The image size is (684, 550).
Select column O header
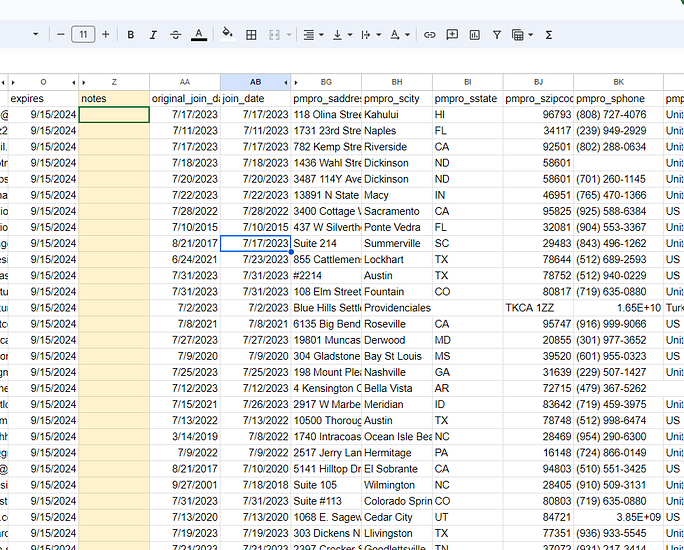pos(43,82)
